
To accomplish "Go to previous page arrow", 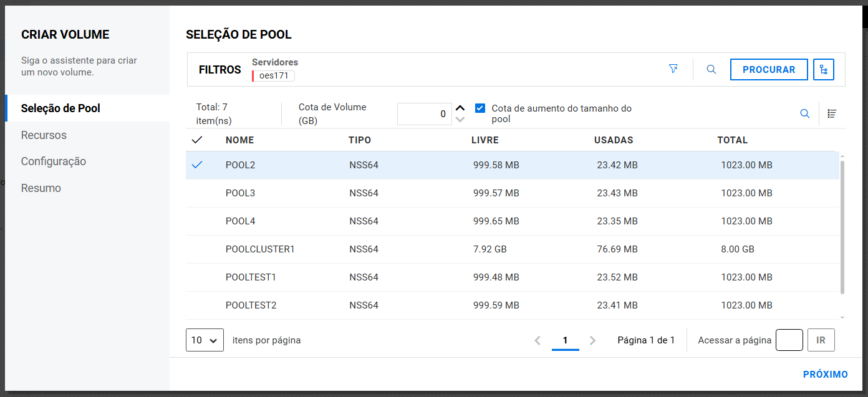I will 538,340.
